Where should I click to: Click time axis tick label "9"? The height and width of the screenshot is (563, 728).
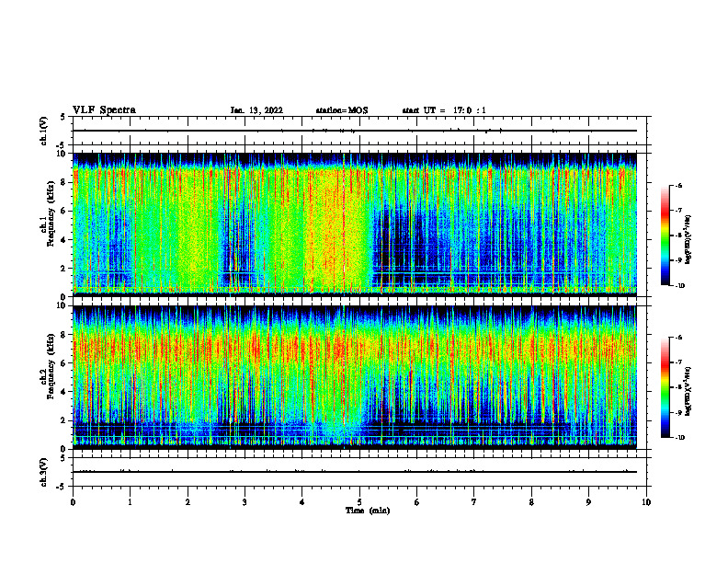click(588, 502)
